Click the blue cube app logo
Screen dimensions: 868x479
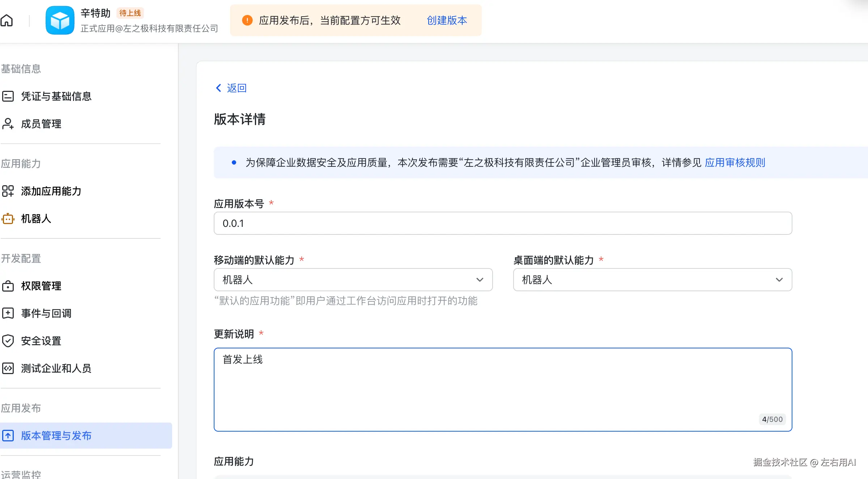tap(60, 21)
